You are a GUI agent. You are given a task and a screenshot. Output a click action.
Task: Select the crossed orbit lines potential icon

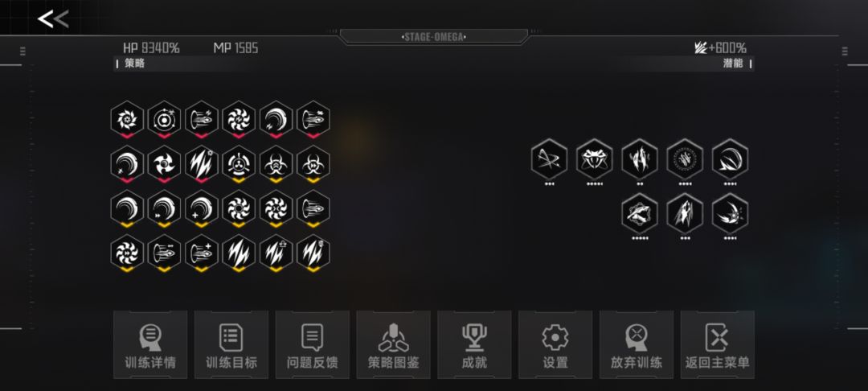pos(549,159)
